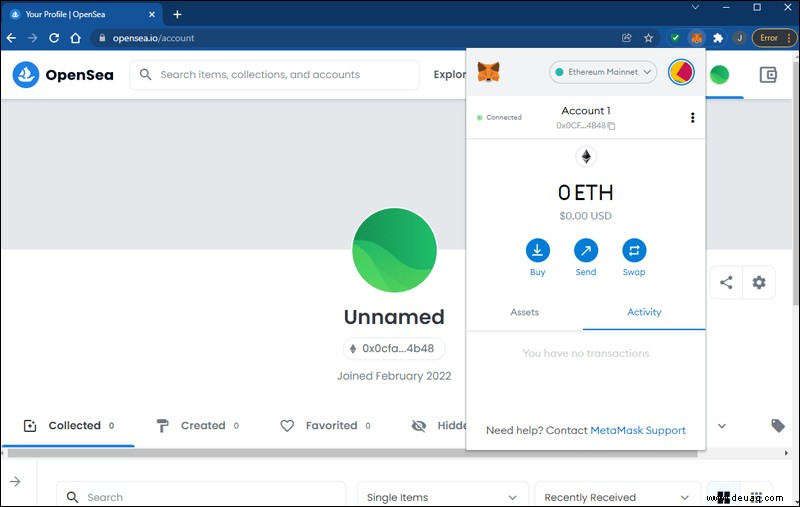
Task: Switch to the Assets tab
Action: coord(524,312)
